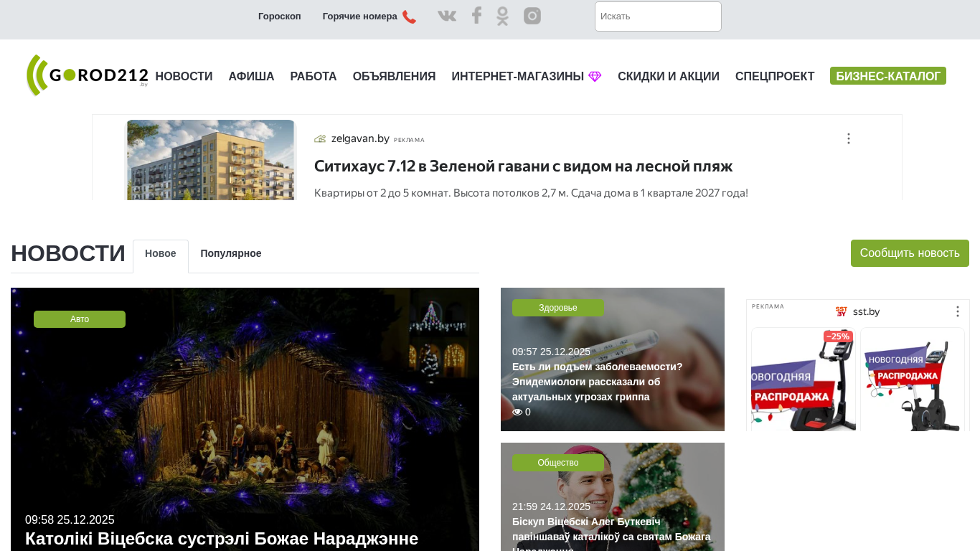Open the Спецпроект menu item
The image size is (980, 551).
coord(775,77)
